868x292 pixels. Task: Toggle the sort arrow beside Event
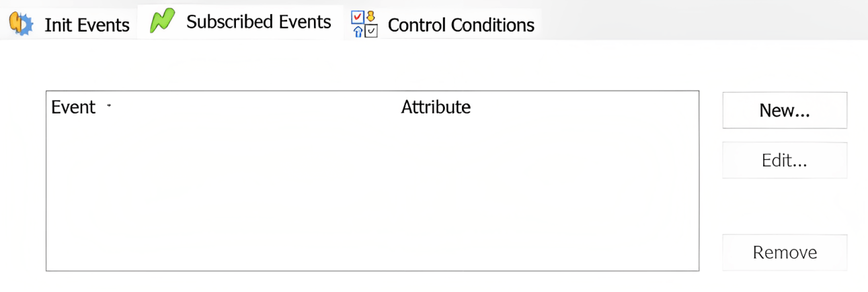pos(108,105)
